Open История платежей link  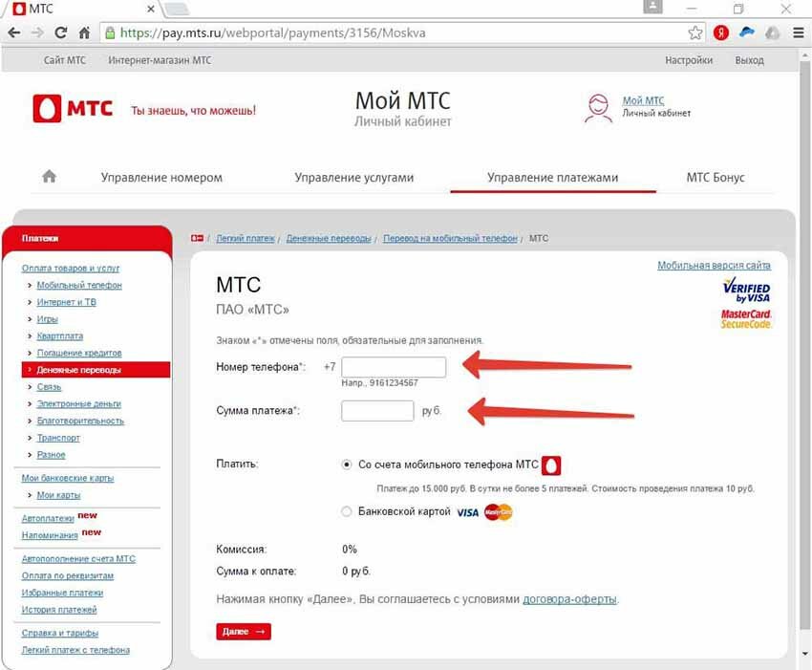(59, 610)
